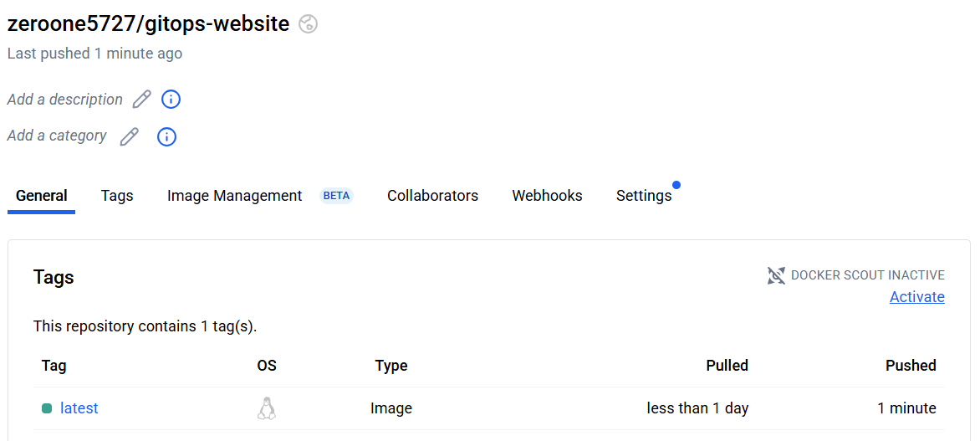Click the Linux penguin OS icon in latest row
Screen dimensions: 980x441
pyautogui.click(x=267, y=408)
